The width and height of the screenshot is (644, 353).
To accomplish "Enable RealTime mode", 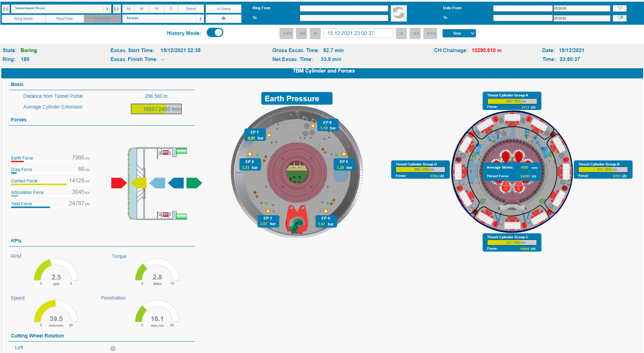I will 65,19.
